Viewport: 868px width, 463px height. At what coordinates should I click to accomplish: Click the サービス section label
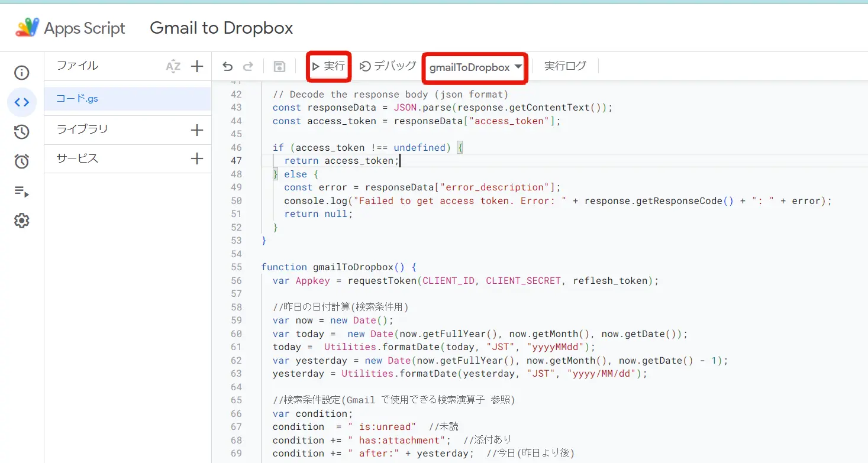tap(78, 158)
